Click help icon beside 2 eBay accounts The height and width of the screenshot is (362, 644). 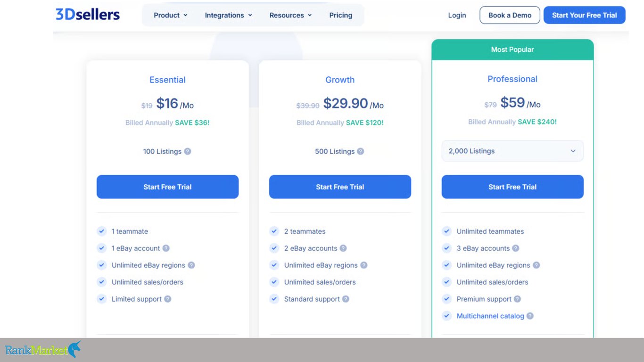click(x=343, y=248)
